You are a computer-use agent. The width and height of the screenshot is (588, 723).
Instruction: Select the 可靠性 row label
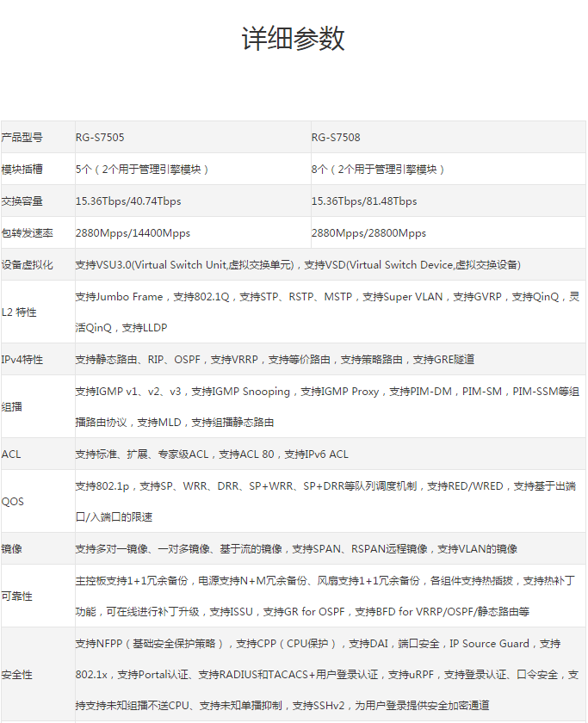click(16, 596)
